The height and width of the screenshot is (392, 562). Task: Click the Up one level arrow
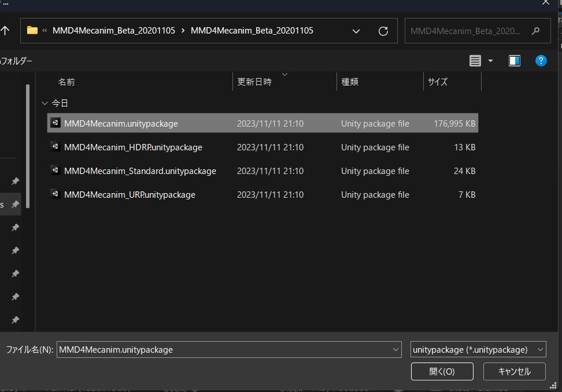click(5, 31)
